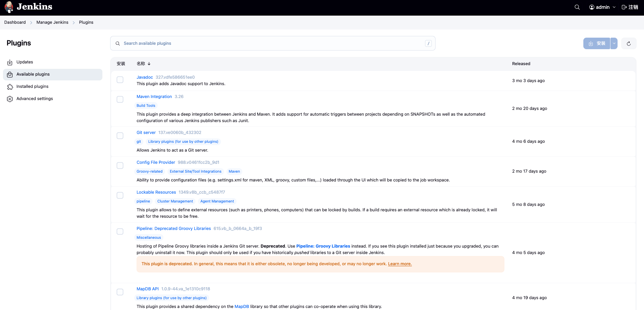644x310 pixels.
Task: Click the Jenkins title text in header
Action: [x=35, y=7]
